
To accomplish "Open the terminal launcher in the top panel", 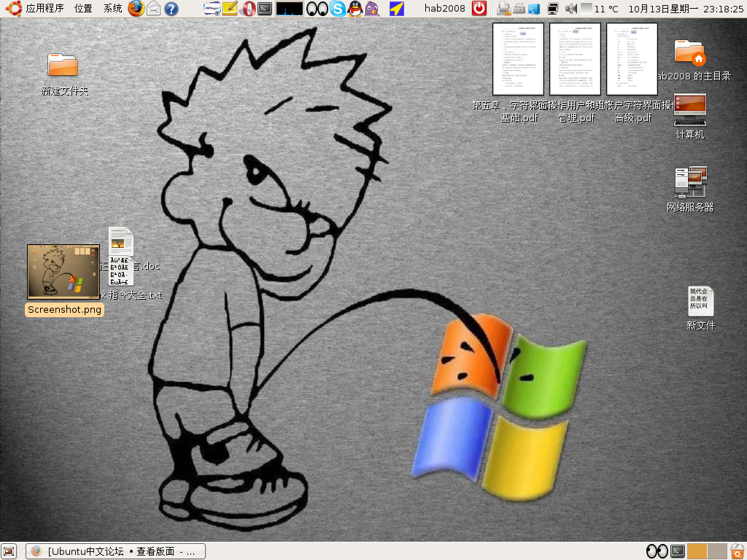I will coord(265,8).
